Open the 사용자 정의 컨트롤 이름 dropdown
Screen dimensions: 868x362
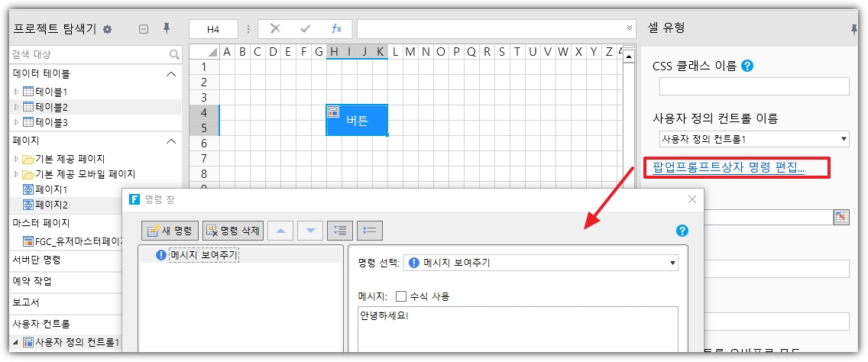tap(844, 139)
